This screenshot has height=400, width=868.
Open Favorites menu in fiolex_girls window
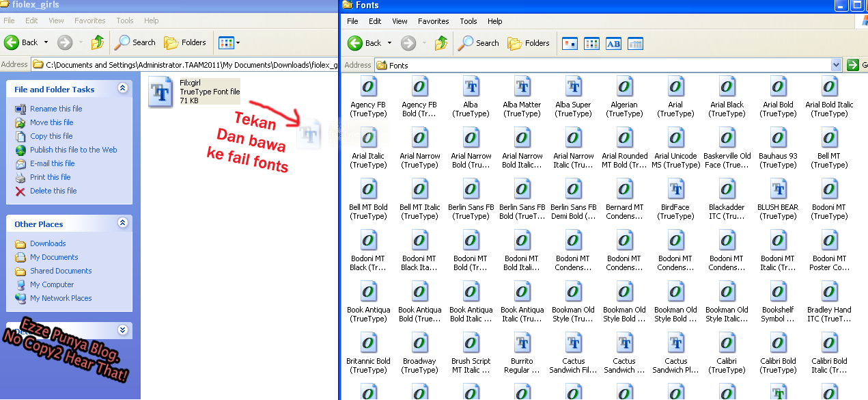90,21
